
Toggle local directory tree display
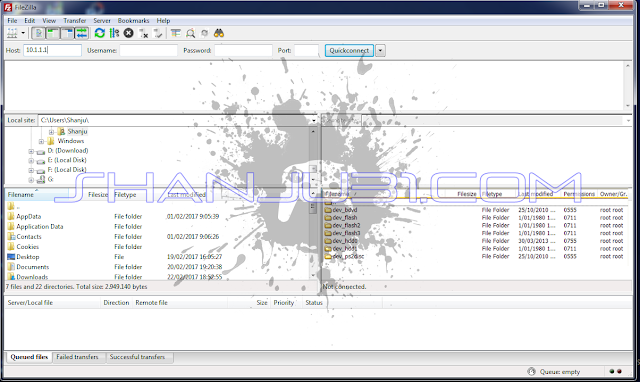53,33
